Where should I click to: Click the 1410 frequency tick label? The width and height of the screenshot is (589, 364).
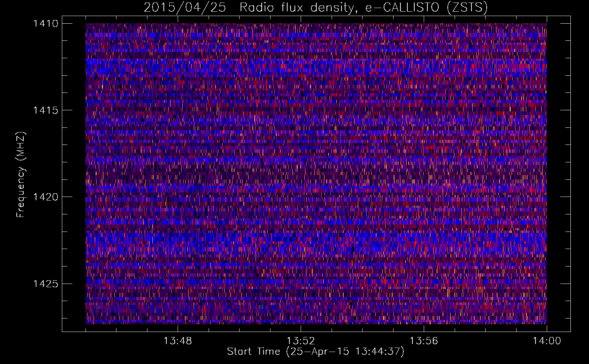click(46, 24)
